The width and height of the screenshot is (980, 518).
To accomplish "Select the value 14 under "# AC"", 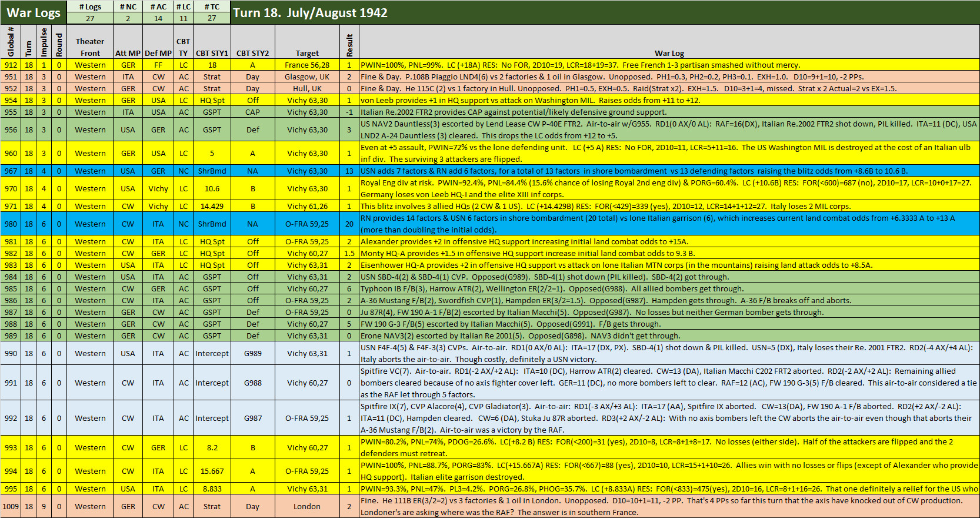I will click(x=158, y=18).
